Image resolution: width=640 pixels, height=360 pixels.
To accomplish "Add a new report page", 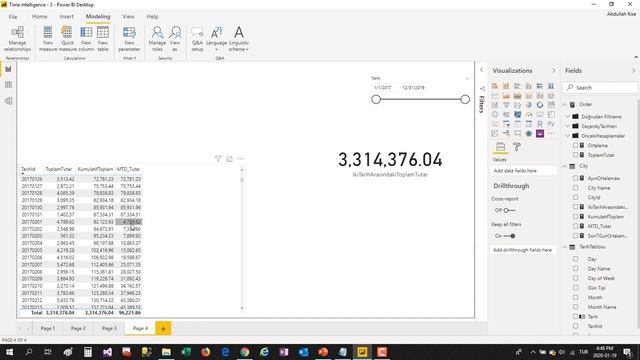I will [x=163, y=328].
